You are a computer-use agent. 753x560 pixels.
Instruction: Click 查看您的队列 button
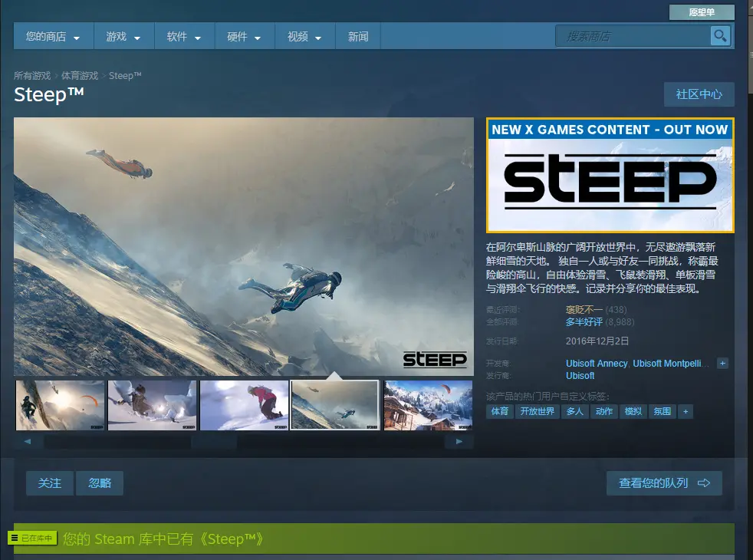[x=664, y=483]
